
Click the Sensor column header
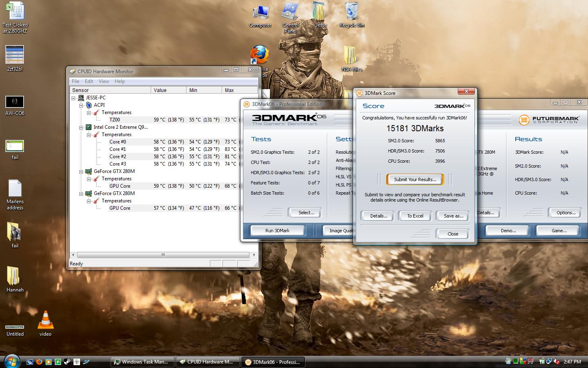[110, 90]
